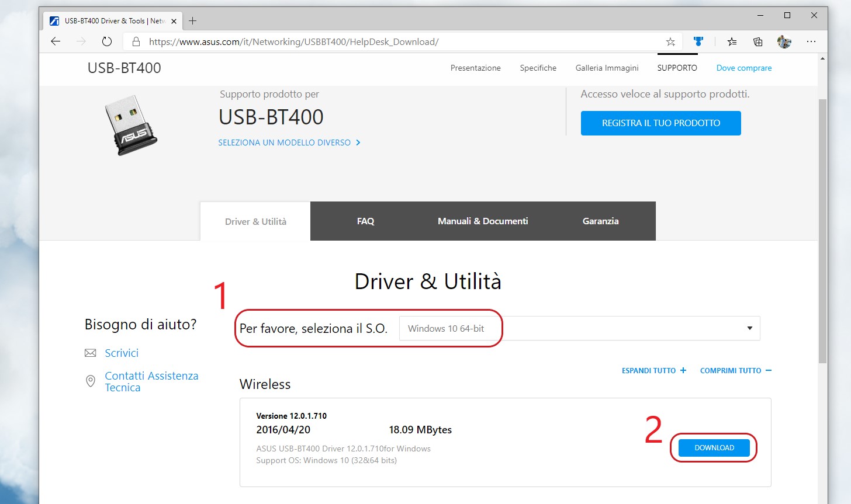Expand all with ESPANDI TUTTO
Image resolution: width=851 pixels, height=504 pixels.
654,370
